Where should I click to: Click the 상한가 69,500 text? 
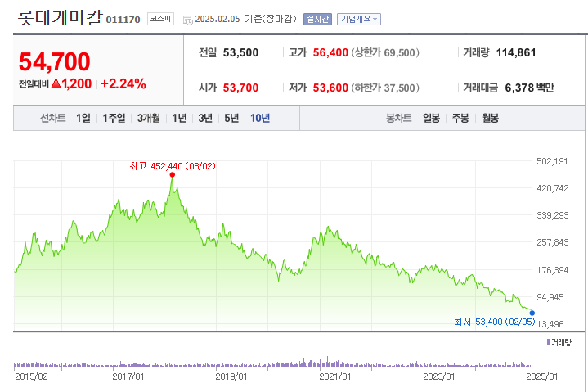point(385,52)
